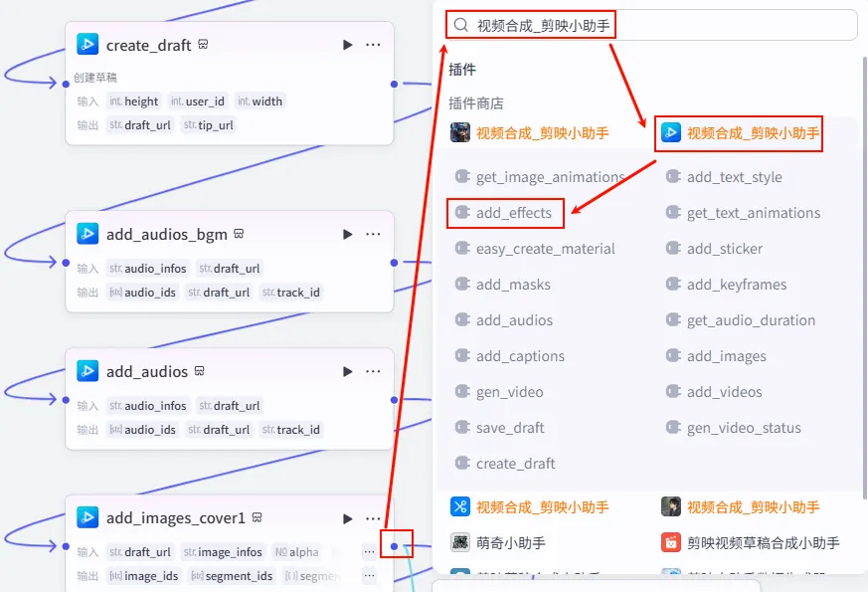Viewport: 868px width, 592px height.
Task: Open more options on add_images_cover1 node header
Action: 373,519
